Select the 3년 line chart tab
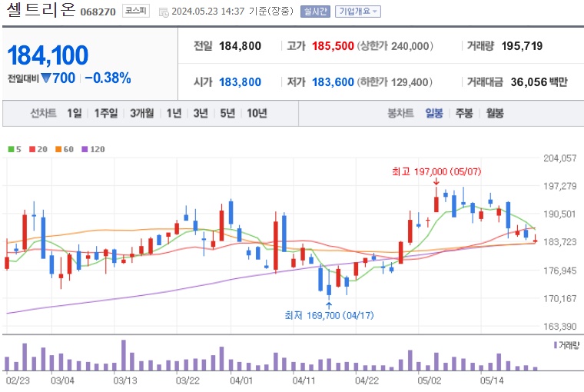584x392 pixels. 201,113
